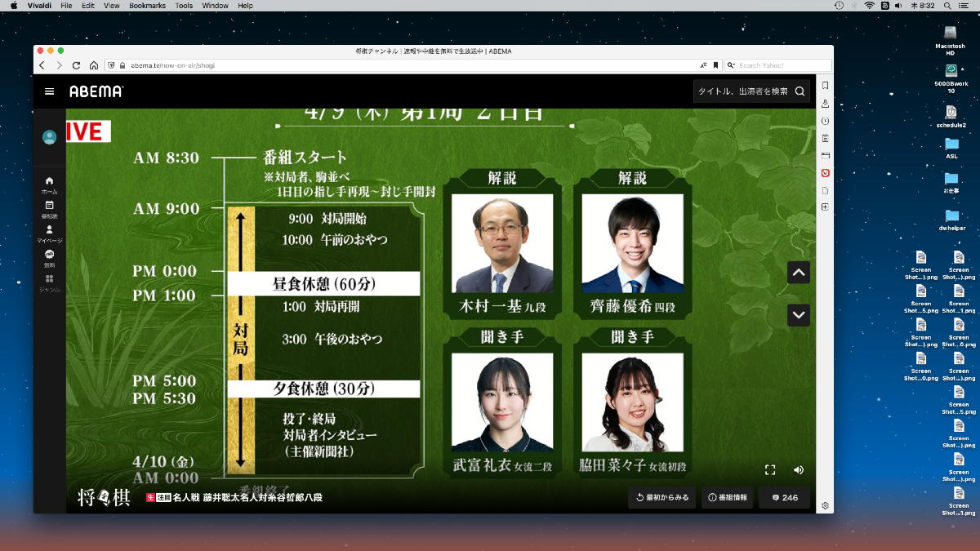Open the Bookmarks menu
Screen dimensions: 980x551
(x=147, y=6)
